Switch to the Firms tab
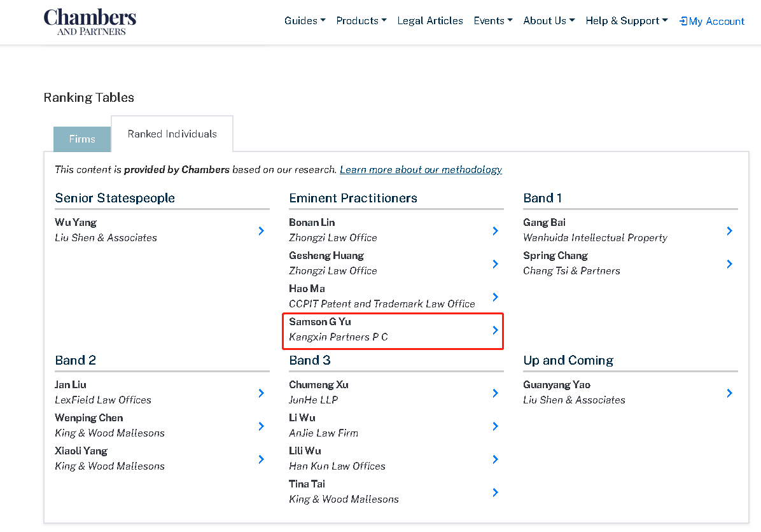The width and height of the screenshot is (761, 532). coord(82,139)
